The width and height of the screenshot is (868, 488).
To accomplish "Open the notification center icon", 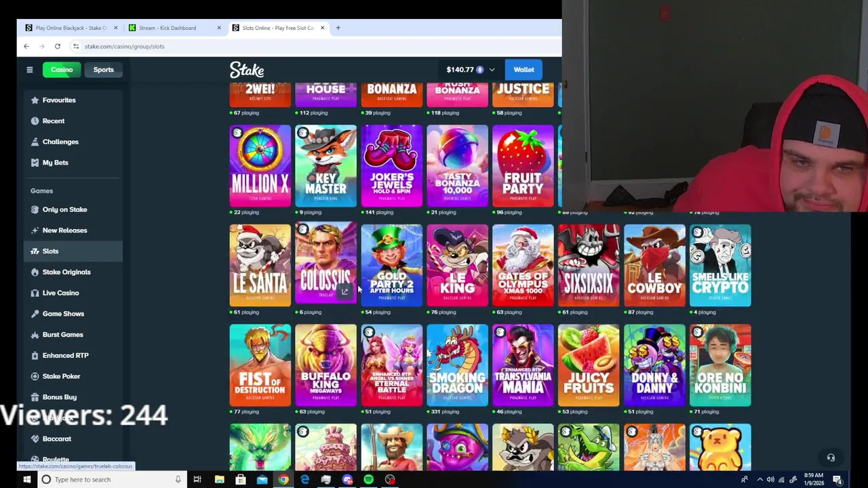I will (837, 480).
